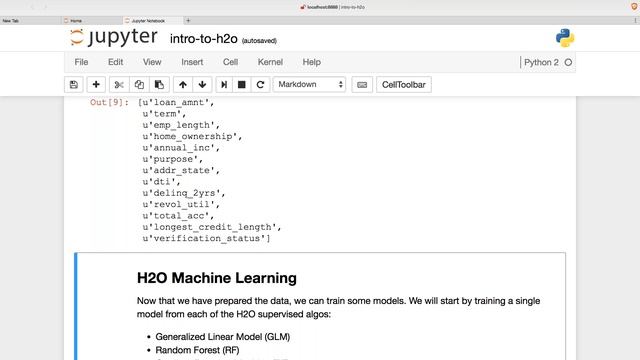Switch to the New Tab browser tab
Image resolution: width=640 pixels, height=360 pixels.
click(31, 20)
